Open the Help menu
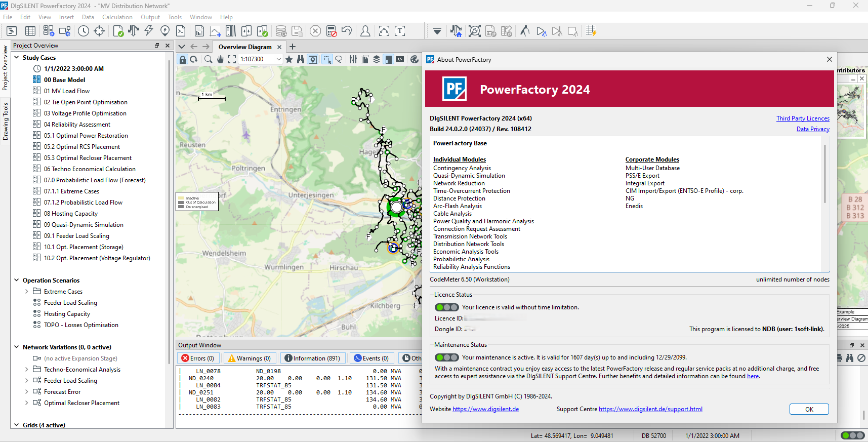Image resolution: width=868 pixels, height=442 pixels. [226, 17]
